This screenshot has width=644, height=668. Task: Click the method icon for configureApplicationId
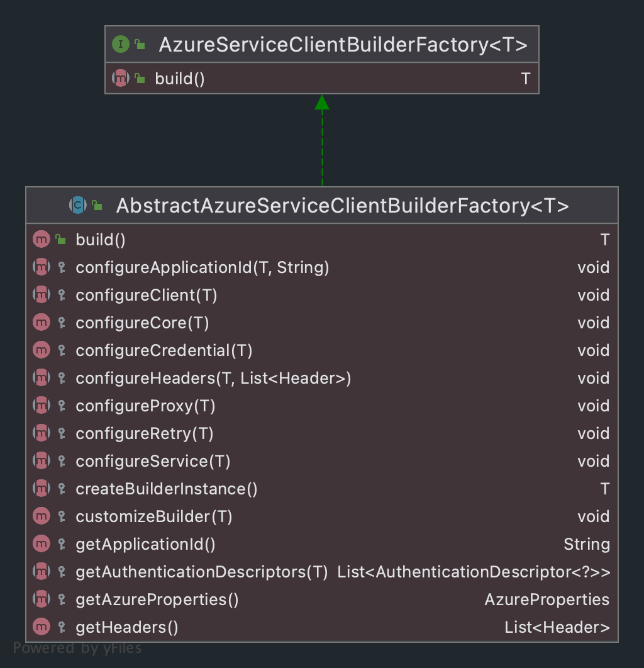click(x=42, y=267)
